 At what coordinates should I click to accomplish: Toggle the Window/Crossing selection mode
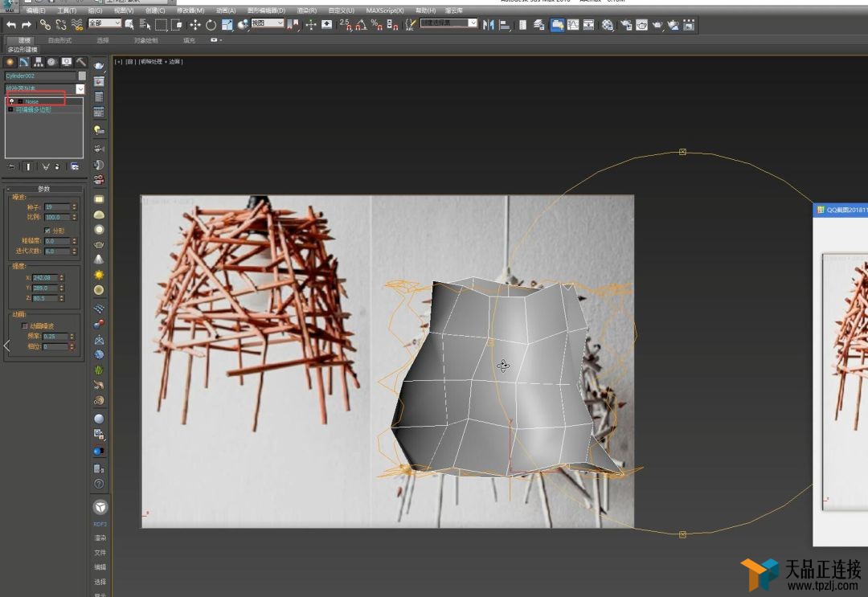177,24
